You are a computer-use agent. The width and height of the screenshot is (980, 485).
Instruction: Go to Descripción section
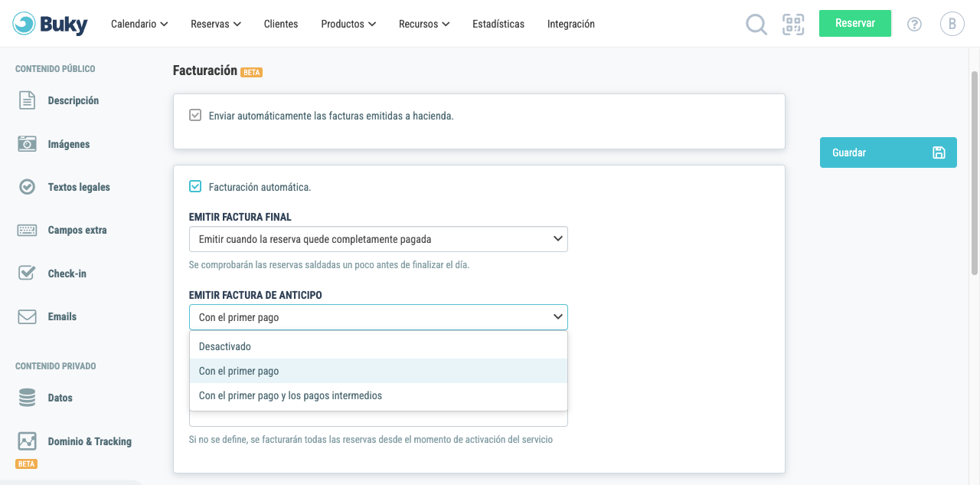[73, 100]
